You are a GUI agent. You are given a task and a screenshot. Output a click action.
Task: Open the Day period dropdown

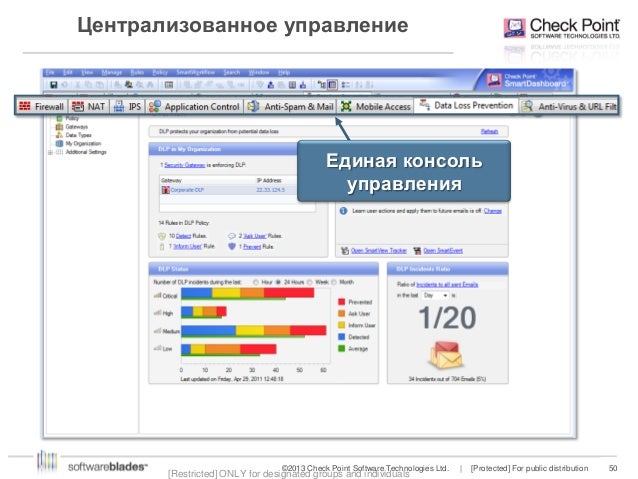click(435, 295)
